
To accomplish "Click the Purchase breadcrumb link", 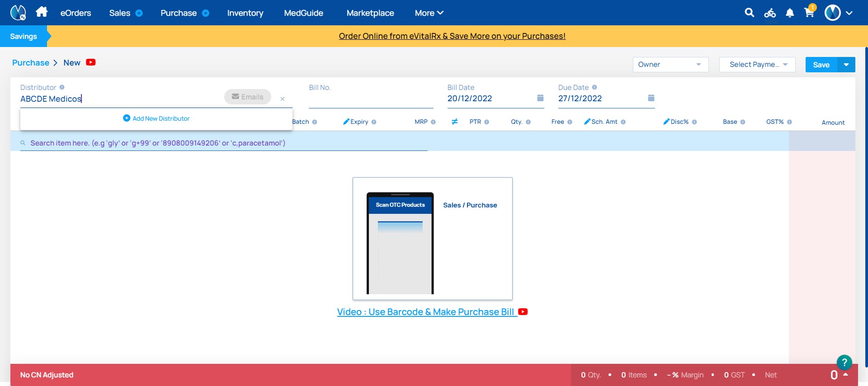I will click(31, 63).
